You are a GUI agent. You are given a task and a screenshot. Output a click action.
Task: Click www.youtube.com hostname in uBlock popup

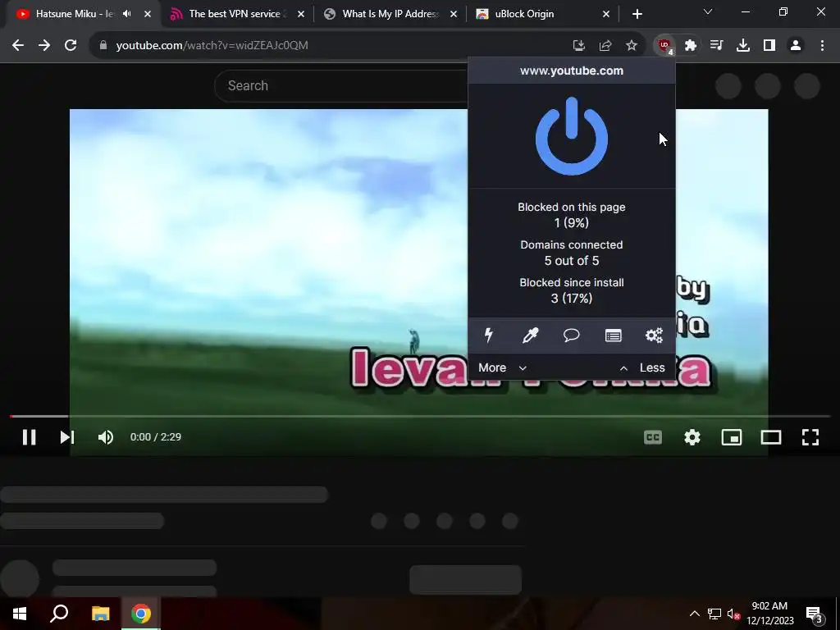(x=572, y=71)
